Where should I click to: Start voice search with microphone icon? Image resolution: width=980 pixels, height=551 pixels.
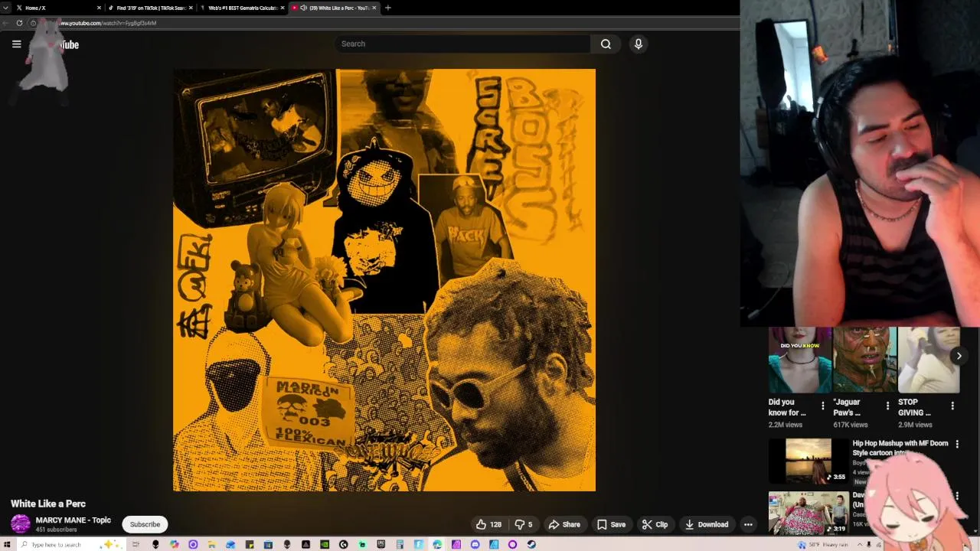point(638,44)
